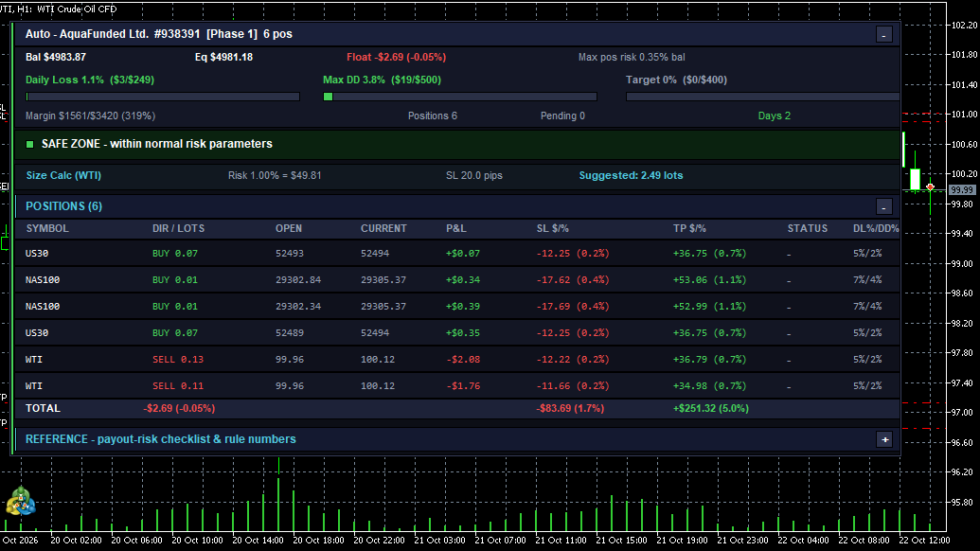
Task: Click the 21 Oct 11:00 time axis label
Action: [561, 541]
